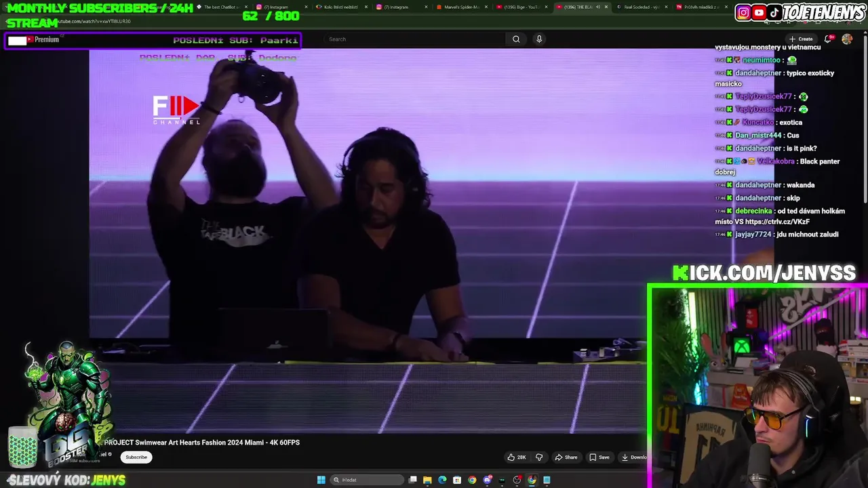Screen dimensions: 868x488
Task: Click the Windows Hledat search box
Action: [367, 480]
